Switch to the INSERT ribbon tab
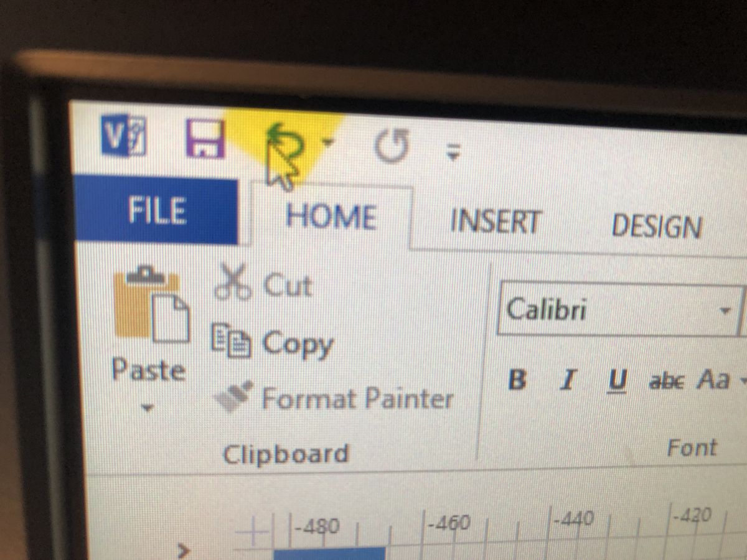 496,221
